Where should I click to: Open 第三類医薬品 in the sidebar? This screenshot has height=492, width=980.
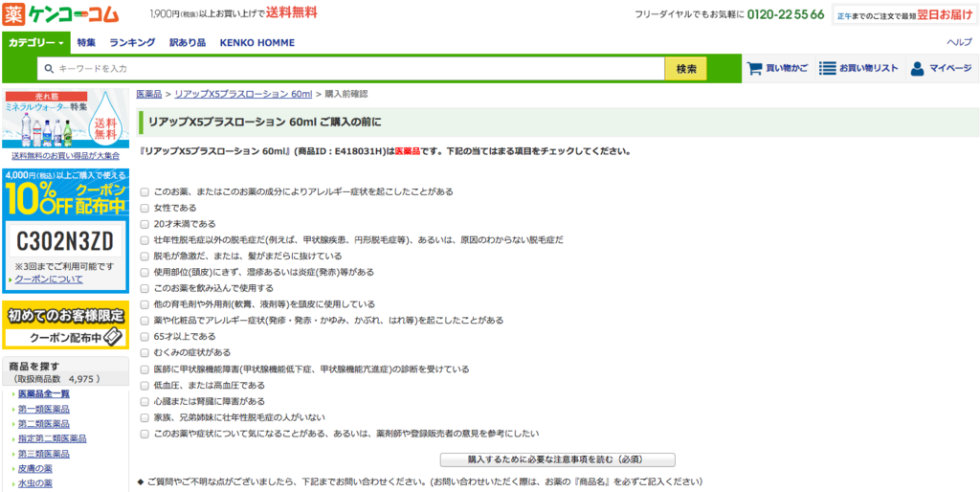pos(44,454)
